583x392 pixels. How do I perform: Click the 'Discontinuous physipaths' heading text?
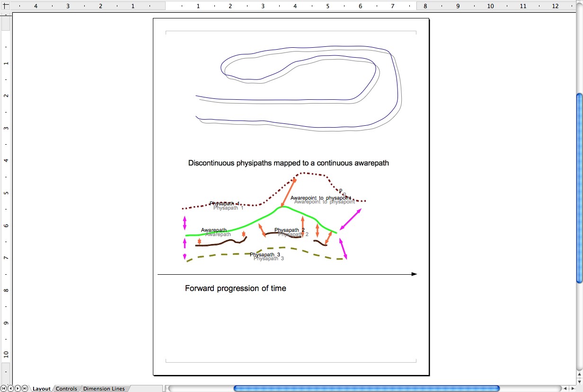point(288,163)
